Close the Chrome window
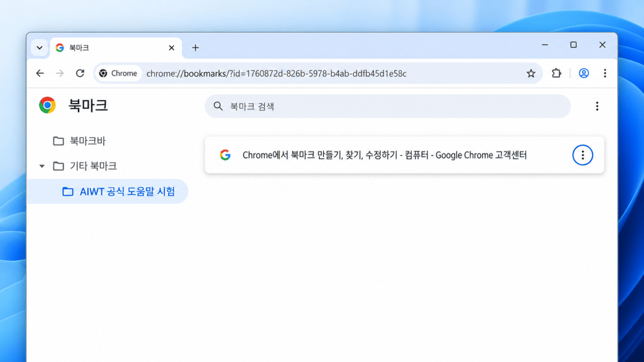 click(602, 45)
